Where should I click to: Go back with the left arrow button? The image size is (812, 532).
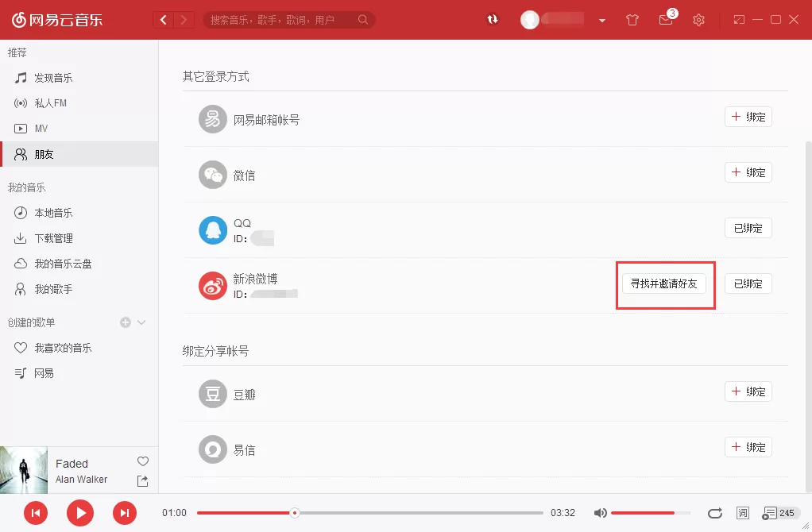[x=164, y=20]
